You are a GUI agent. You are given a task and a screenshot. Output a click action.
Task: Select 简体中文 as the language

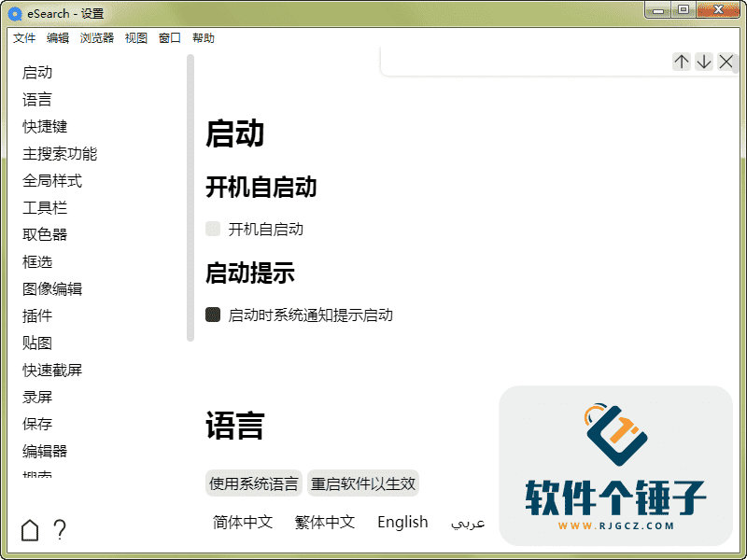click(x=242, y=522)
